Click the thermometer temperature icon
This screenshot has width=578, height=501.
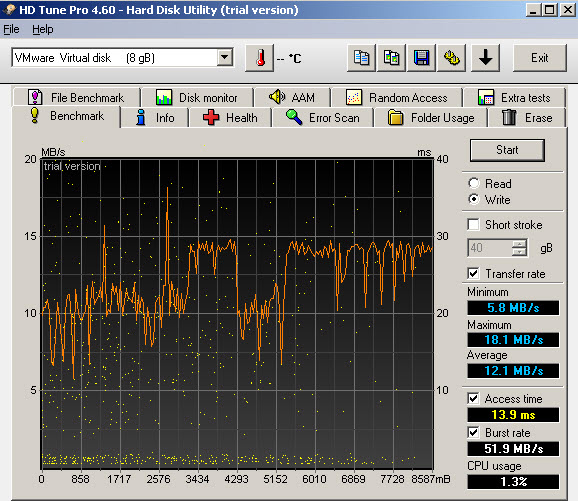pyautogui.click(x=260, y=58)
